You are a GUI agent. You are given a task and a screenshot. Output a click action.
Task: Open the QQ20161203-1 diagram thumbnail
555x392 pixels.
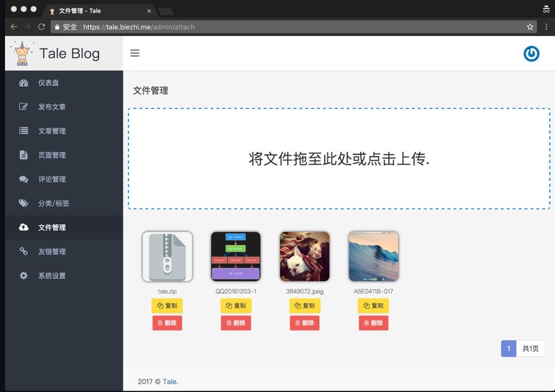coord(236,257)
